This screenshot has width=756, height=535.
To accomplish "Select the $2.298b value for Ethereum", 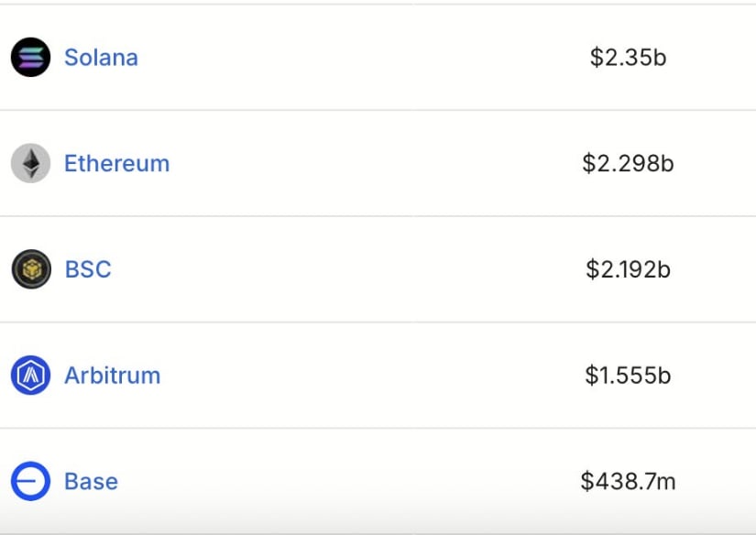I will [x=628, y=163].
